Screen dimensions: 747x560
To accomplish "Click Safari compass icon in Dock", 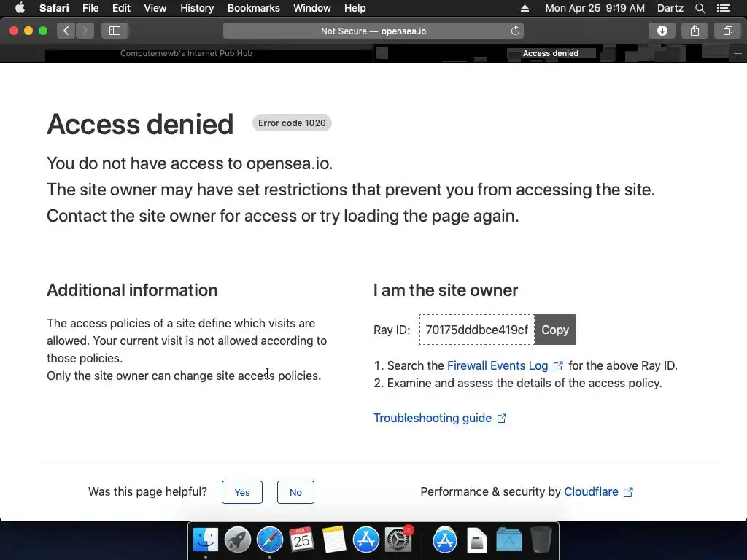I will pos(270,540).
